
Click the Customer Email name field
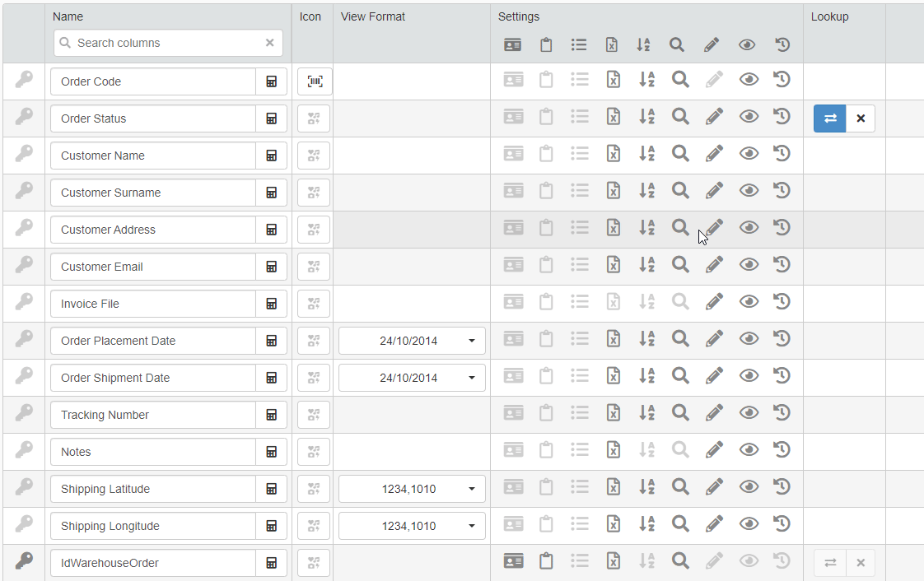tap(153, 267)
